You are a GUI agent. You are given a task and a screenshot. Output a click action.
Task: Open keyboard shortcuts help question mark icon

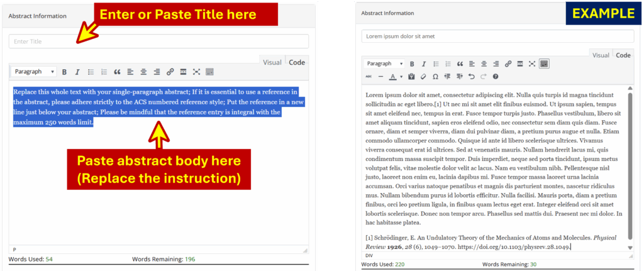pyautogui.click(x=496, y=77)
